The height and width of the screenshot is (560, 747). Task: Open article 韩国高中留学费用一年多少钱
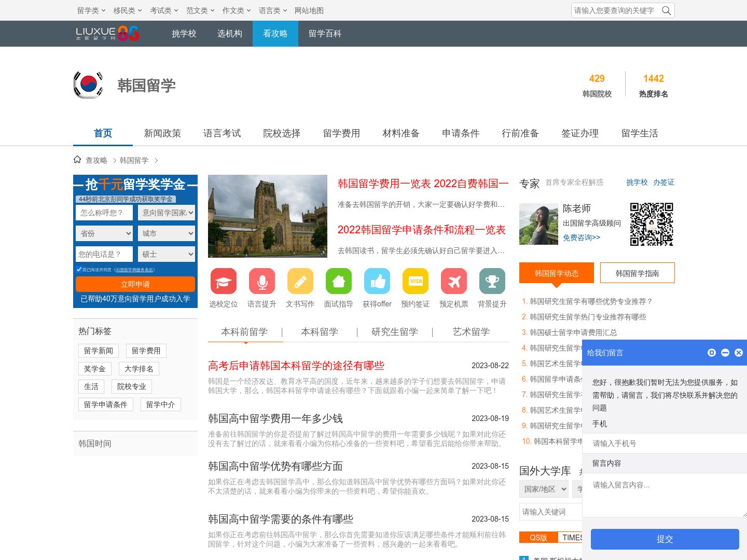pyautogui.click(x=275, y=418)
